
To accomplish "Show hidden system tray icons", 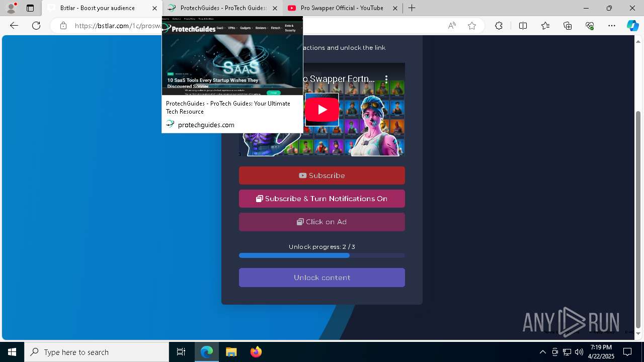I will coord(542,352).
